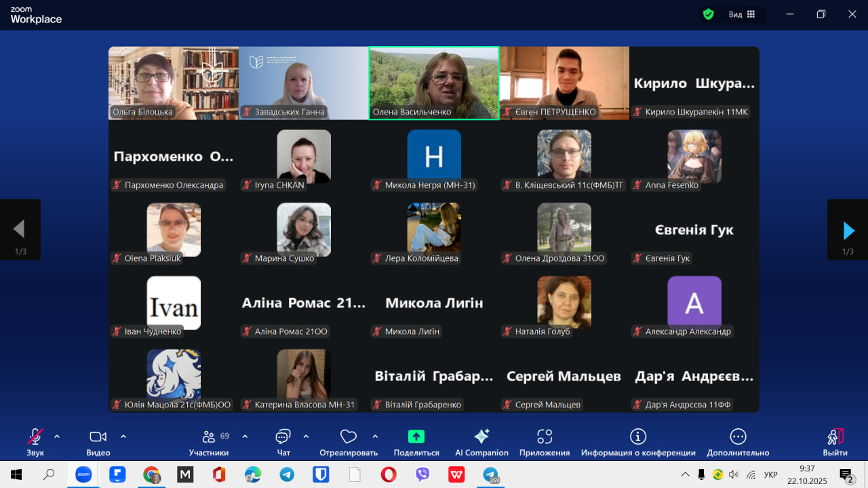Select Євгенія Гук participant tile

(694, 230)
